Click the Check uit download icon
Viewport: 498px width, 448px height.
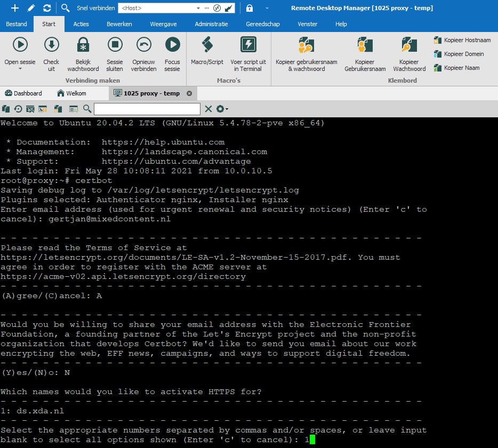click(51, 44)
